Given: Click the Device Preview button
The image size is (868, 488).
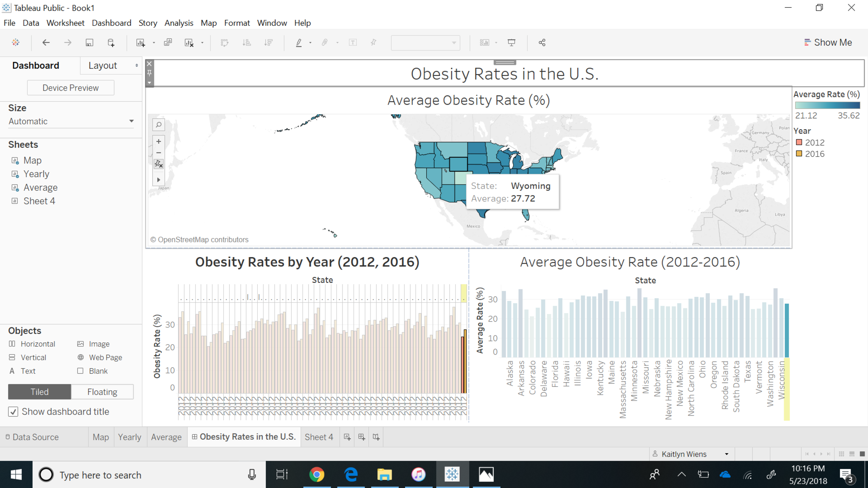Looking at the screenshot, I should point(70,88).
